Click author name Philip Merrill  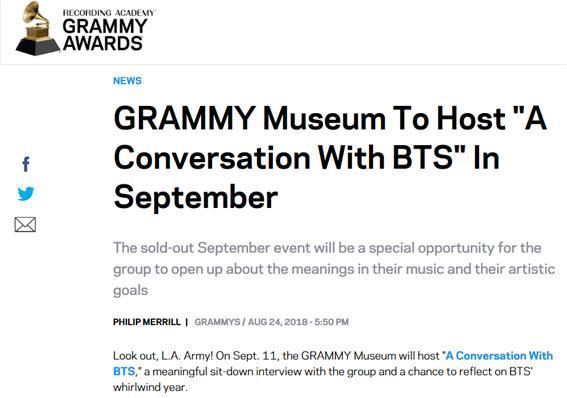pos(146,322)
